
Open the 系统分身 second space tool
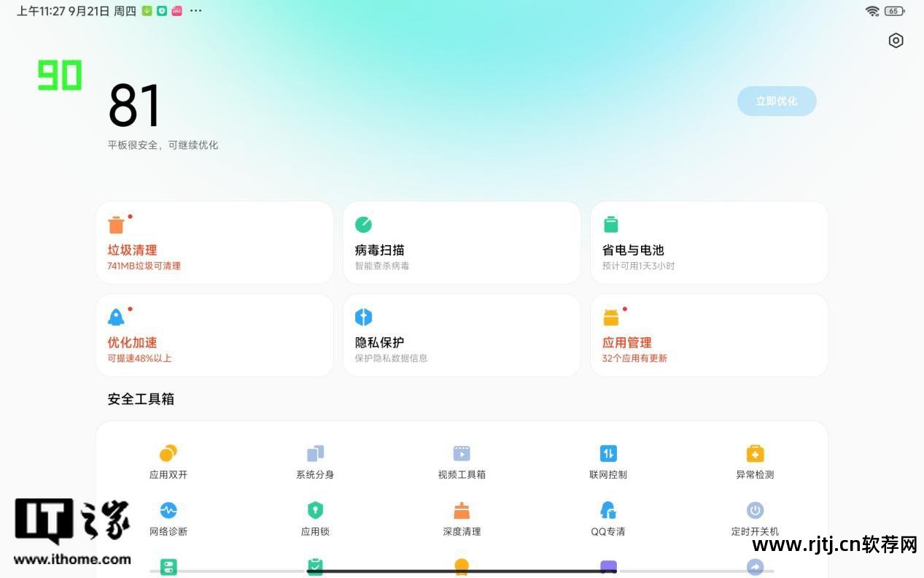click(315, 461)
